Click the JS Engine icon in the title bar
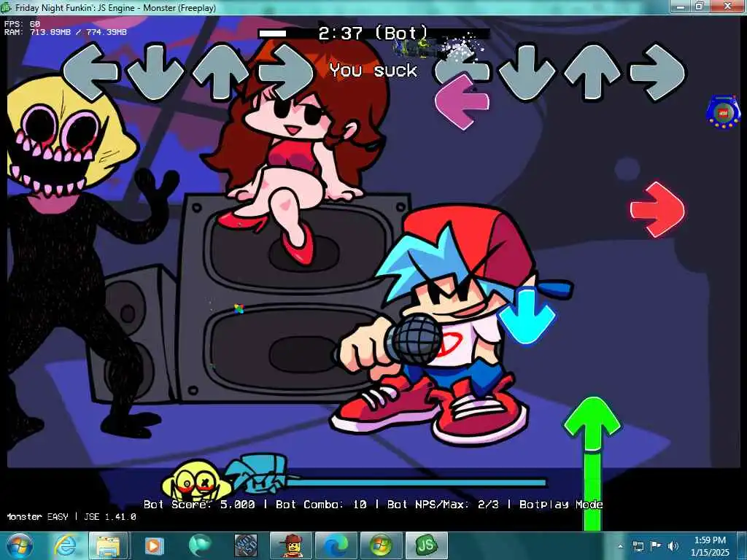The height and width of the screenshot is (560, 747). [x=6, y=7]
